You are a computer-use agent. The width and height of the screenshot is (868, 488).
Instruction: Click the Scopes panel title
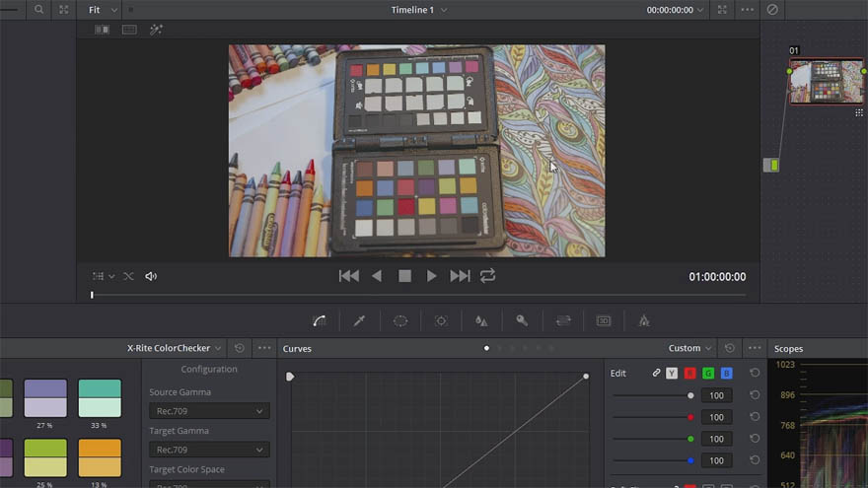click(788, 349)
